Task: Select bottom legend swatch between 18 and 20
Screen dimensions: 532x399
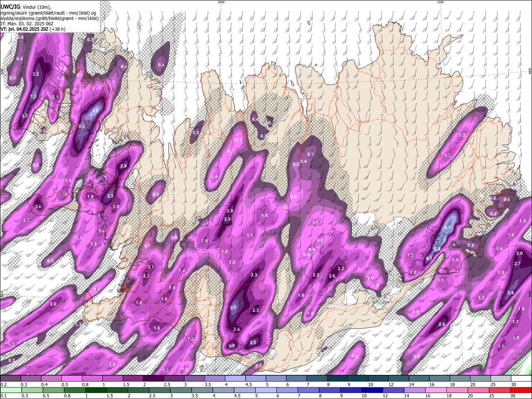Action: point(457,390)
